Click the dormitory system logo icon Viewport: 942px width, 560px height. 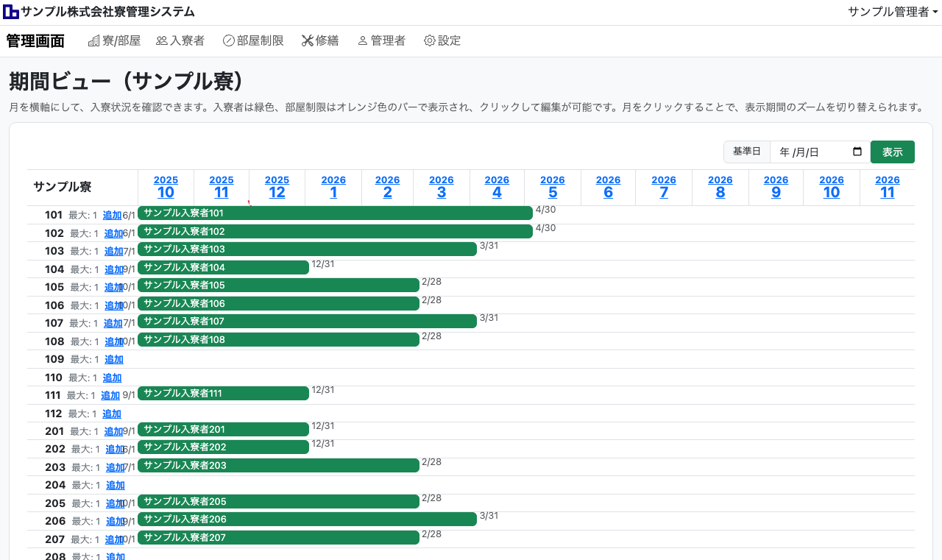click(x=11, y=12)
